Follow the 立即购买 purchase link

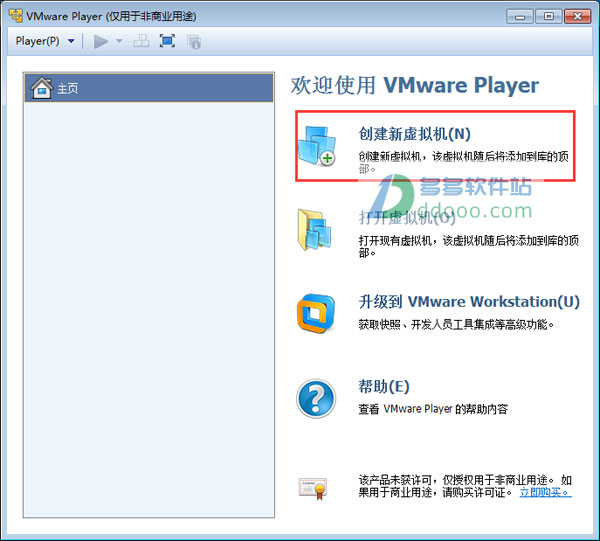tap(545, 492)
